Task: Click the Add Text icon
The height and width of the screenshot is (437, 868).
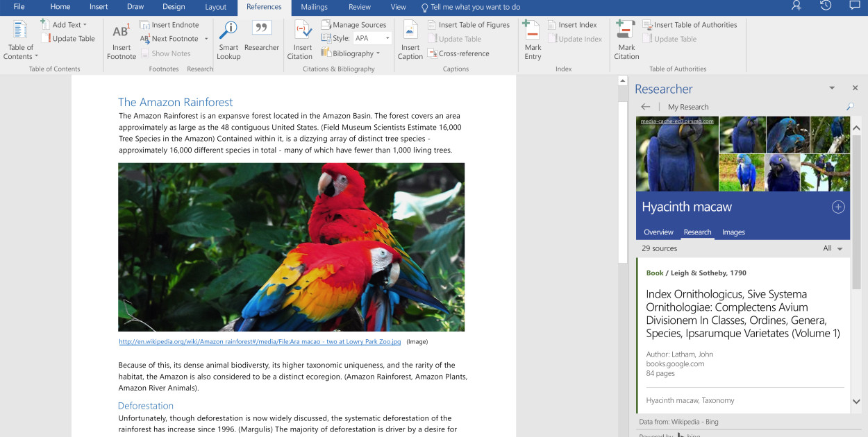Action: point(45,24)
